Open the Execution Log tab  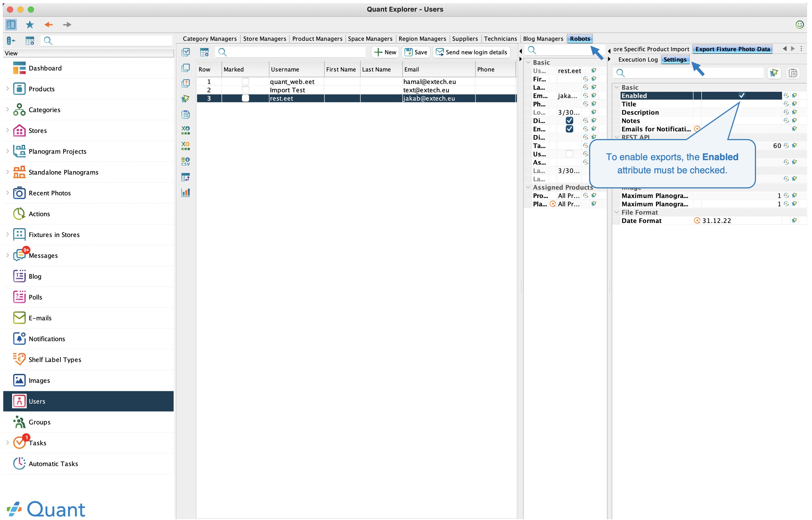coord(638,60)
